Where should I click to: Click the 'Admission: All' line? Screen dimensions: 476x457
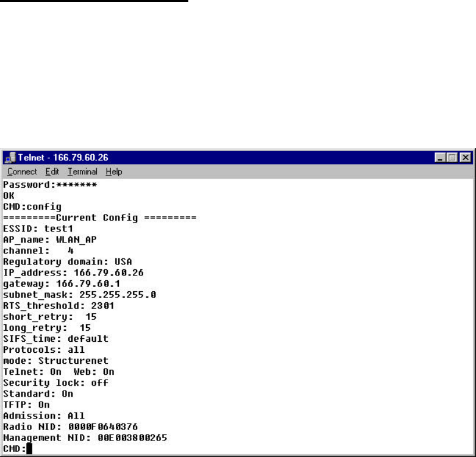(44, 416)
